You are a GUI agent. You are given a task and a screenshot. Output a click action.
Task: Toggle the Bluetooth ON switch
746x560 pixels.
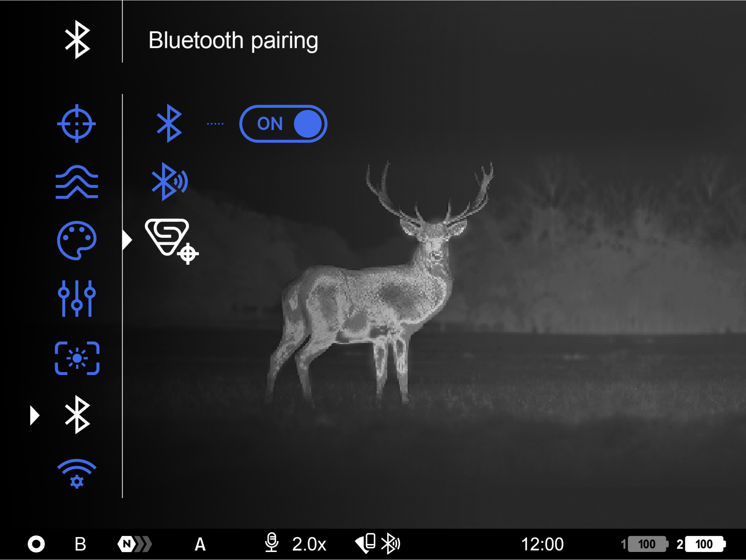(283, 124)
